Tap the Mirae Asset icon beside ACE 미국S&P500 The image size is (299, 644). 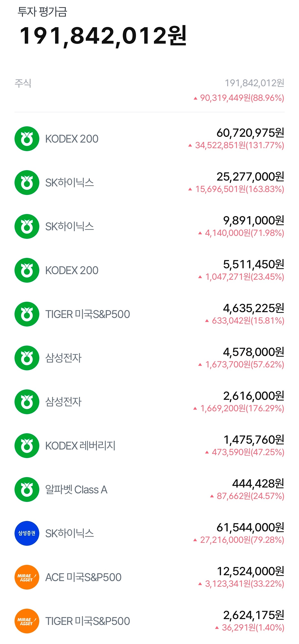[x=27, y=577]
